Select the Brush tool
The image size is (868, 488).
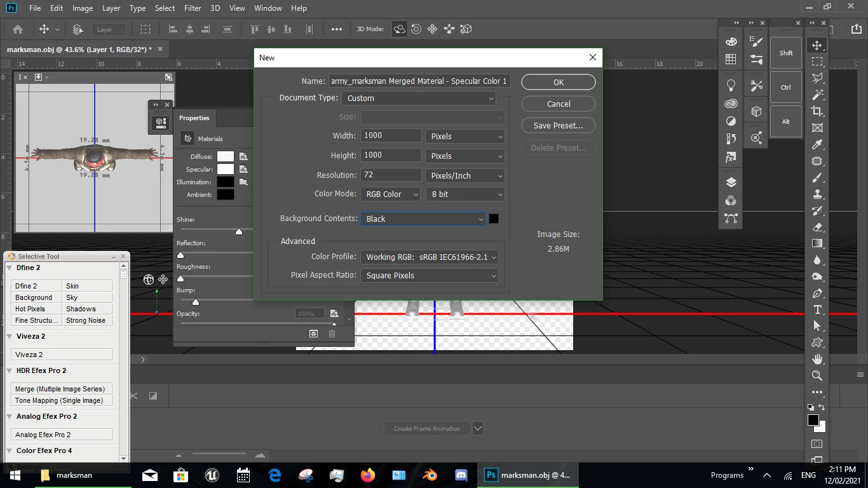coord(817,178)
